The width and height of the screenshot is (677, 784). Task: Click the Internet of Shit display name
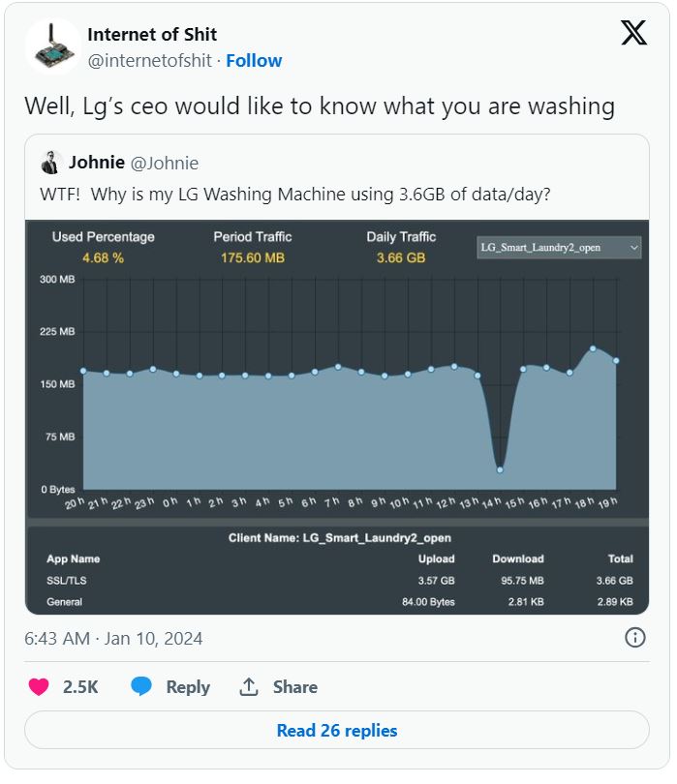[152, 34]
